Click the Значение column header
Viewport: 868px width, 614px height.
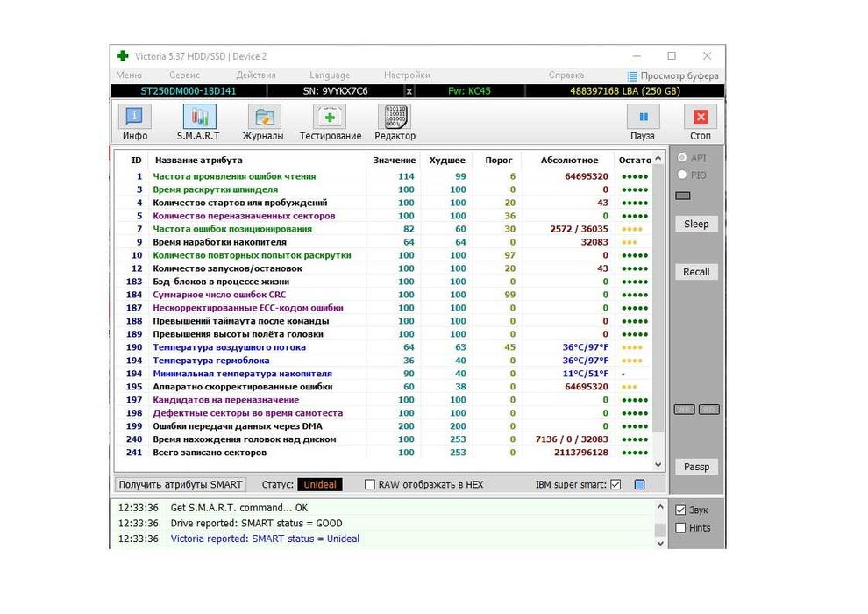coord(395,160)
